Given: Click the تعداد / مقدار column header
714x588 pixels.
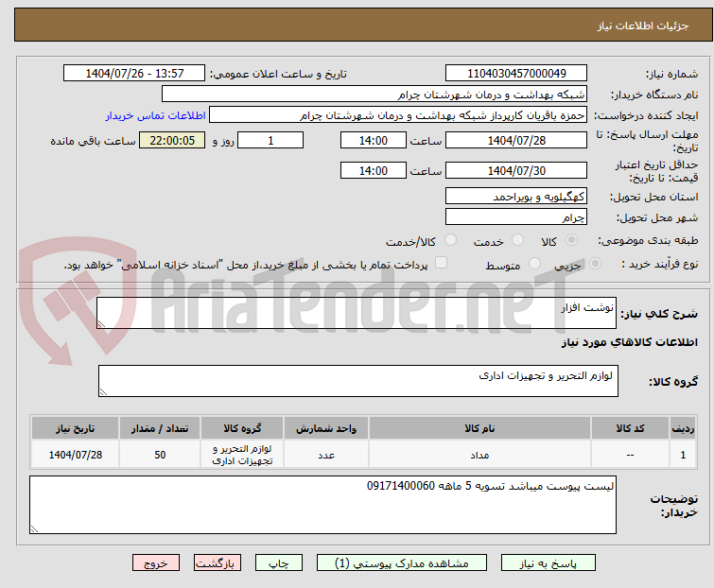Looking at the screenshot, I should tap(160, 428).
